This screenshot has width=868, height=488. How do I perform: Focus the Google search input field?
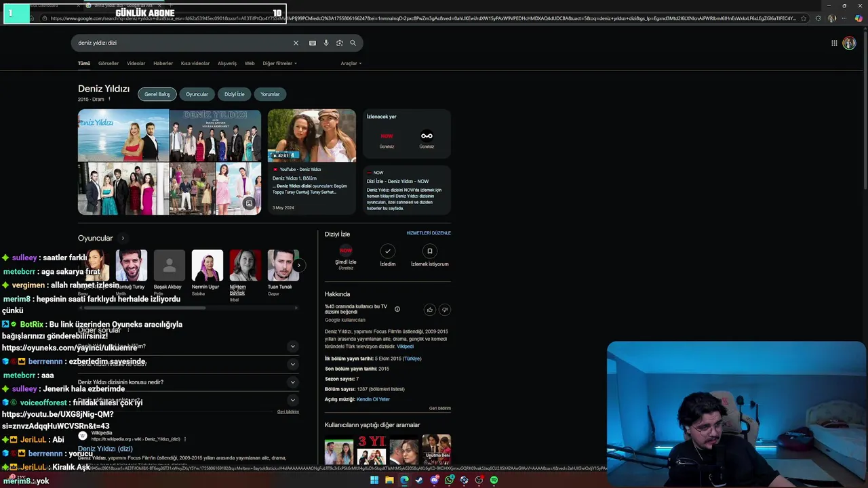183,43
